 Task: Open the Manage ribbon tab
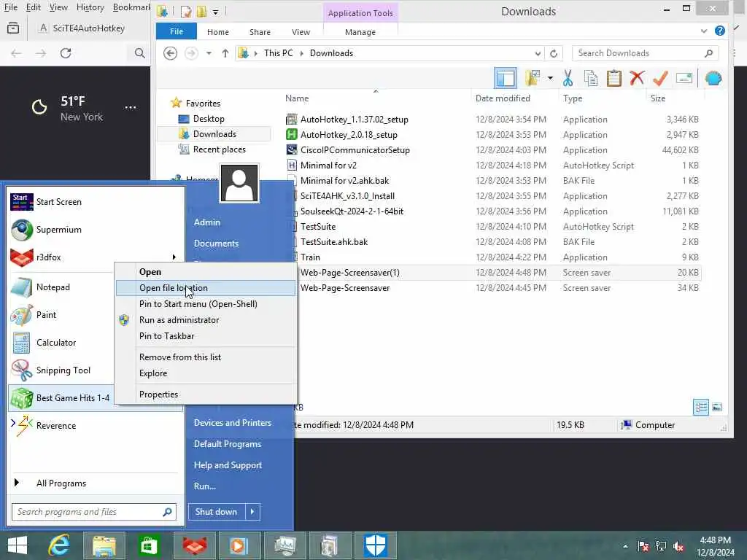pyautogui.click(x=360, y=32)
